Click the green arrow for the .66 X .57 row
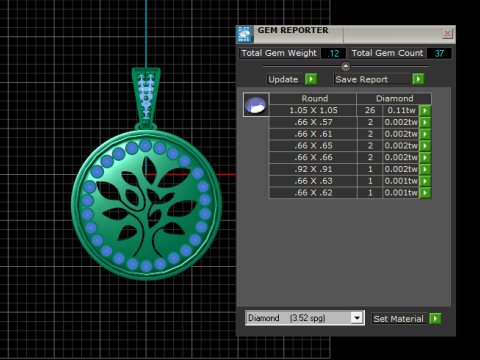This screenshot has width=480, height=360. tap(425, 122)
